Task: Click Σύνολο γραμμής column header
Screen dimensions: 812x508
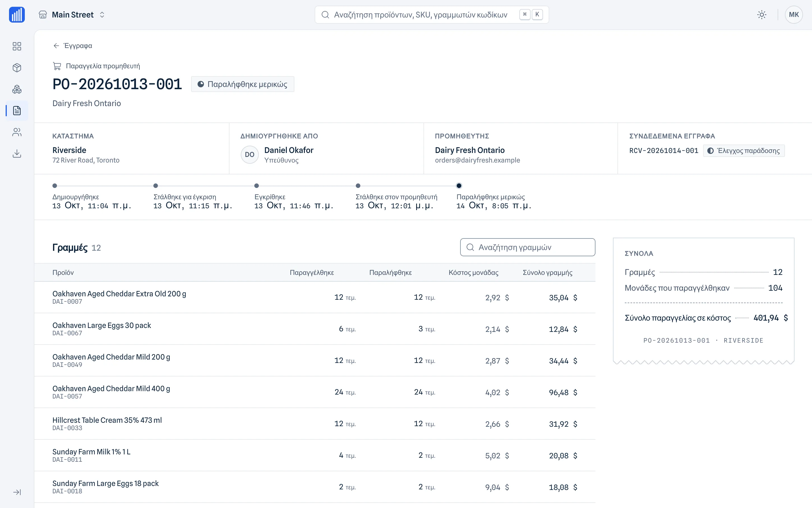Action: pos(548,272)
